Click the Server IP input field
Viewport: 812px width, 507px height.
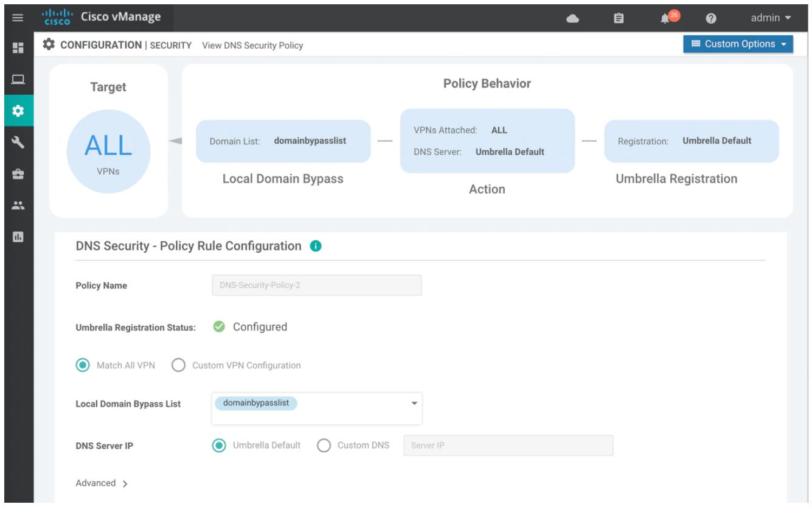point(508,446)
